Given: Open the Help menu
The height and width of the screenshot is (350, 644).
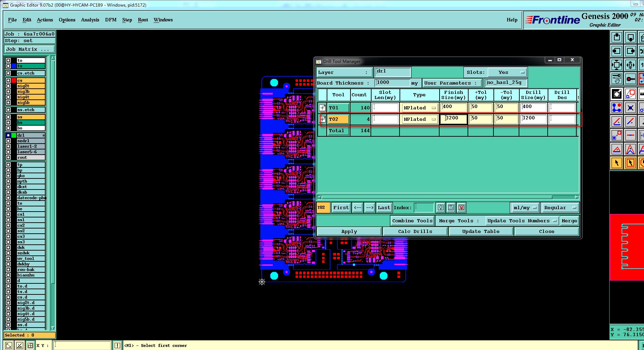Looking at the screenshot, I should coord(512,20).
